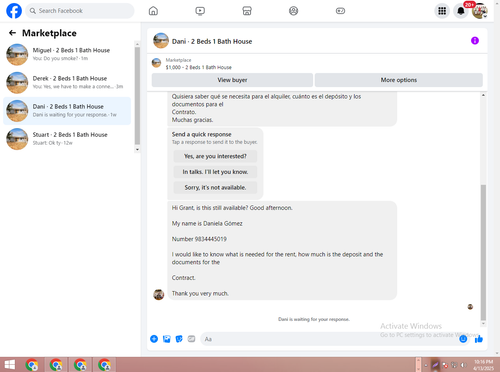Click scroll down arrow of conversation list
Image resolution: width=500 pixels, height=372 pixels.
click(137, 150)
